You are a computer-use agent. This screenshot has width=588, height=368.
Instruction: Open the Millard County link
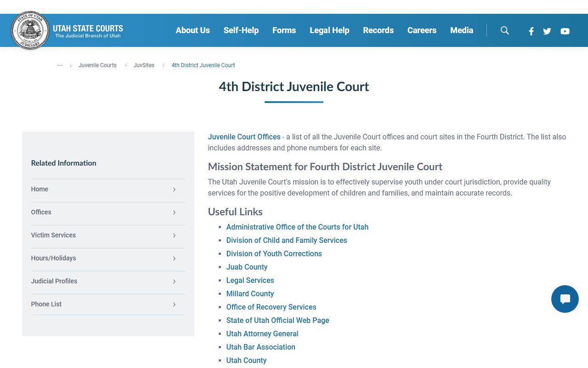tap(250, 294)
